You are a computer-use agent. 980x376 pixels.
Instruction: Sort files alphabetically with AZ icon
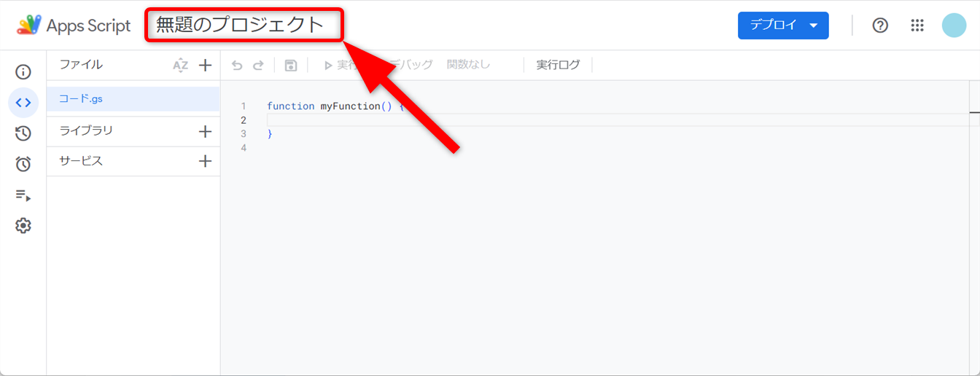coord(180,66)
